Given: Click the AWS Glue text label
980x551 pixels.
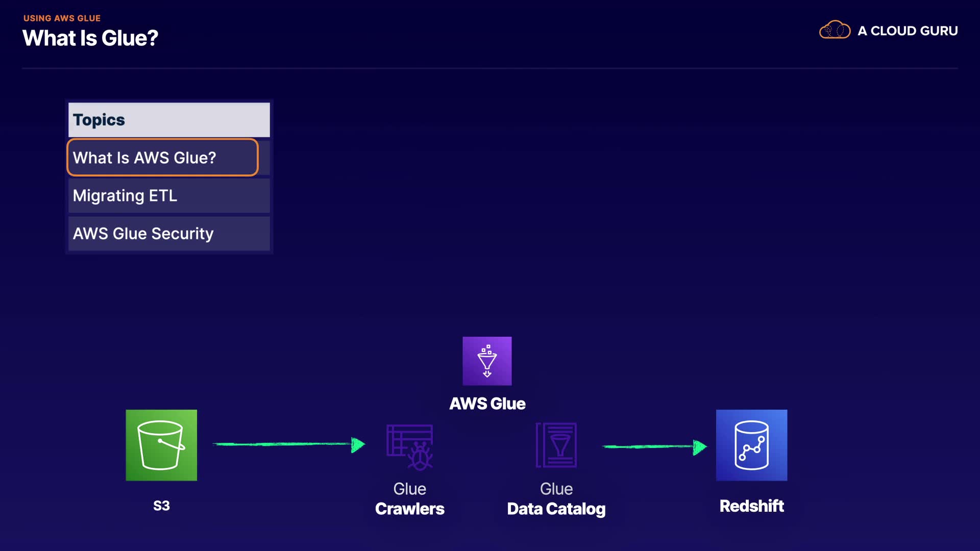Looking at the screenshot, I should (x=487, y=404).
